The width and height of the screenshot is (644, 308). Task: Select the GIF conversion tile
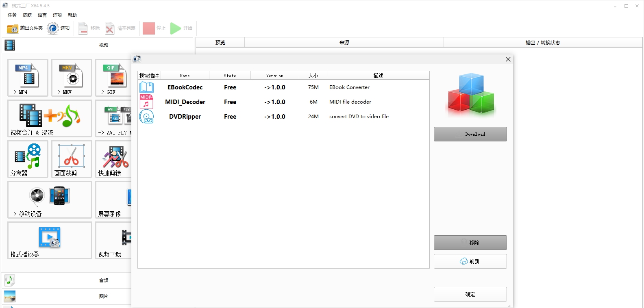tap(113, 78)
